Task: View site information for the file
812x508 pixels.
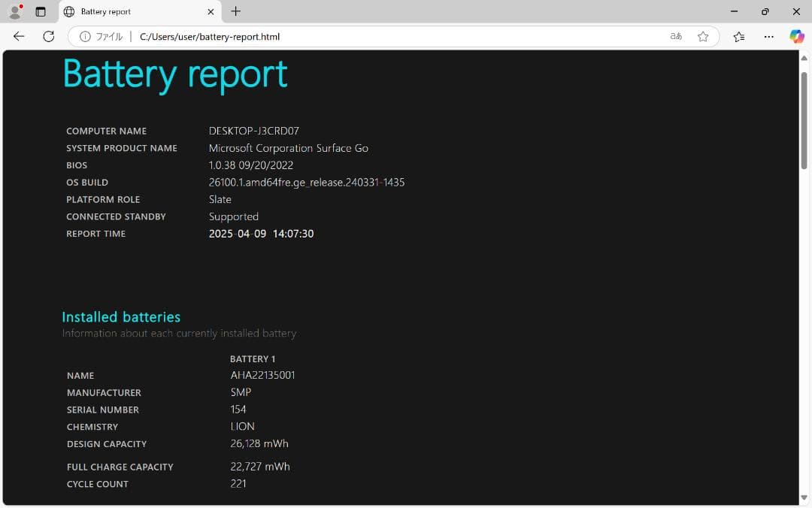Action: [101, 36]
